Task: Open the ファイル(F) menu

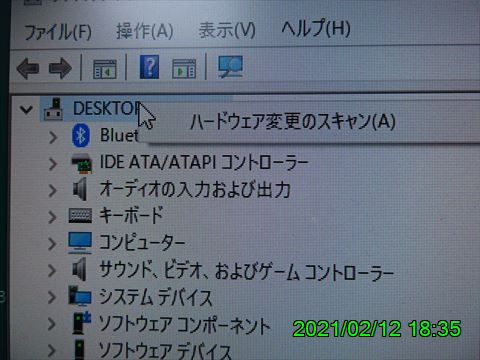Action: [58, 32]
